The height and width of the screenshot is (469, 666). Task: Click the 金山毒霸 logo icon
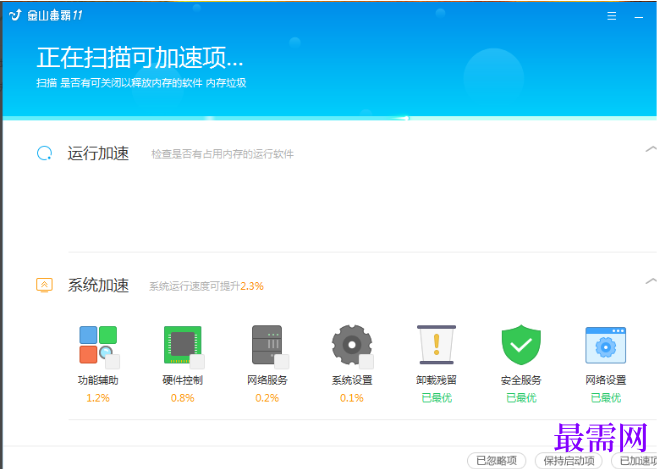point(15,15)
